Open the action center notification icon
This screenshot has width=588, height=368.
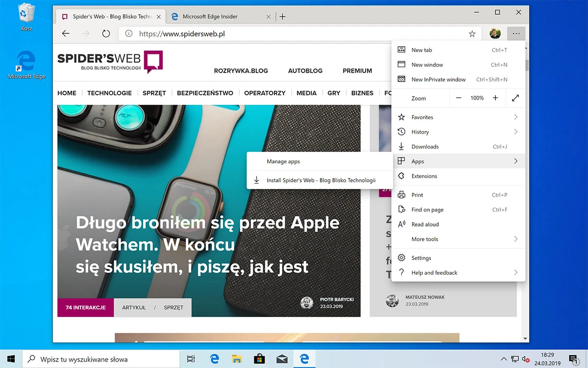tap(573, 359)
